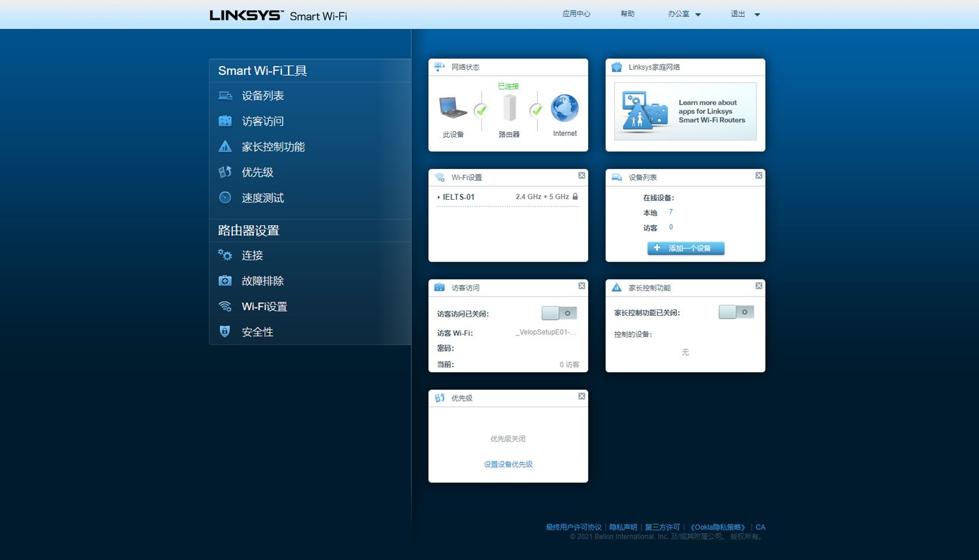
Task: Open the 最终用户许可协议 link
Action: 574,527
